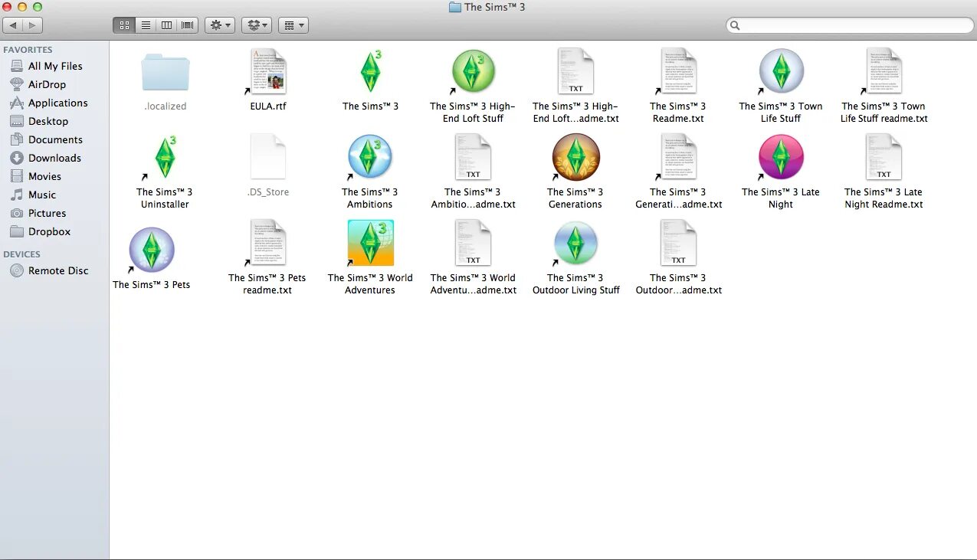Select the High-End Loft readme TXT file icon
This screenshot has height=560, width=977.
[x=575, y=71]
